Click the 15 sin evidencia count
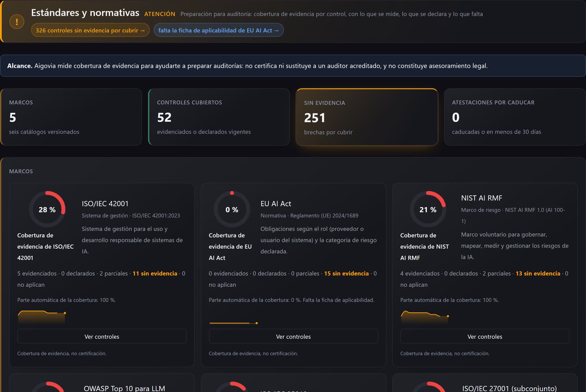Image resolution: width=586 pixels, height=392 pixels. tap(346, 273)
